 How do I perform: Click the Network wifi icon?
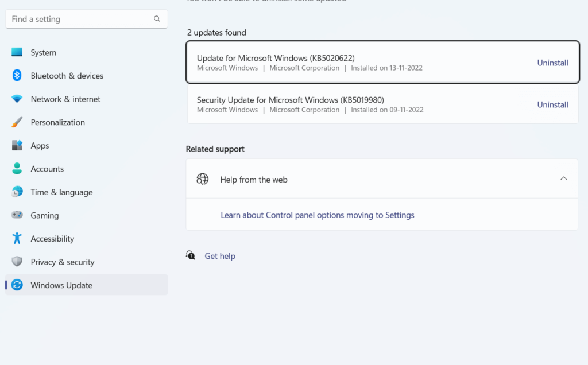(17, 99)
